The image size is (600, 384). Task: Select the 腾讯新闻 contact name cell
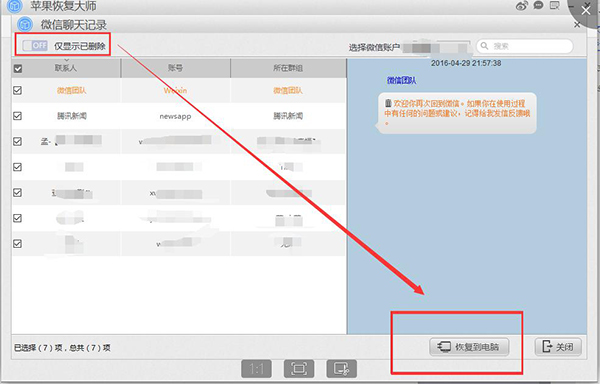pyautogui.click(x=72, y=116)
